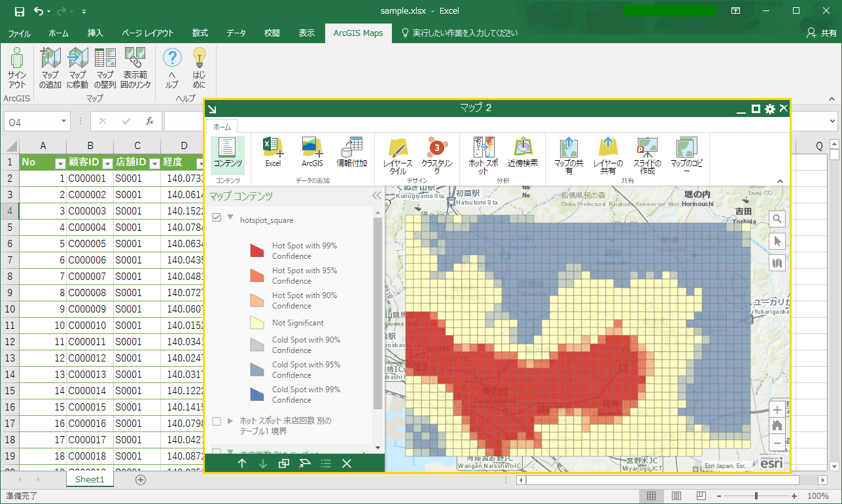Zoom out with the map minus button
This screenshot has height=504, width=842.
coord(777,443)
